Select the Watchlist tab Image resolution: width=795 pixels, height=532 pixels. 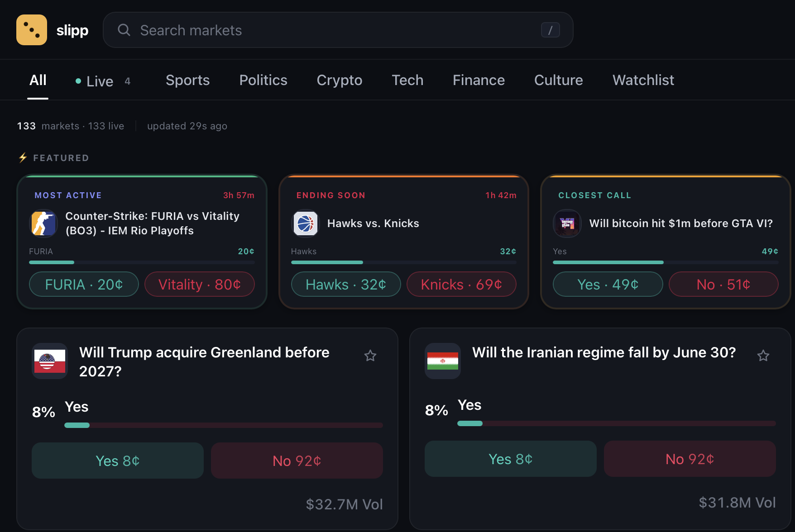(x=643, y=80)
